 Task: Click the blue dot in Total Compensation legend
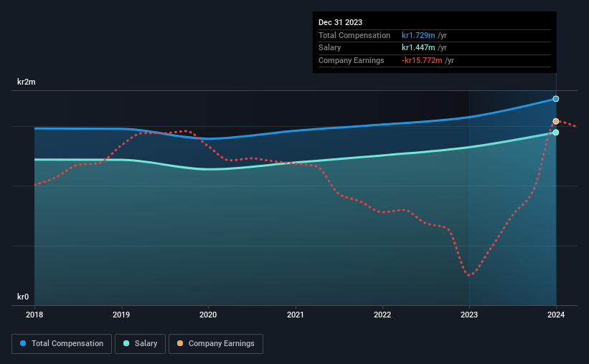[23, 343]
